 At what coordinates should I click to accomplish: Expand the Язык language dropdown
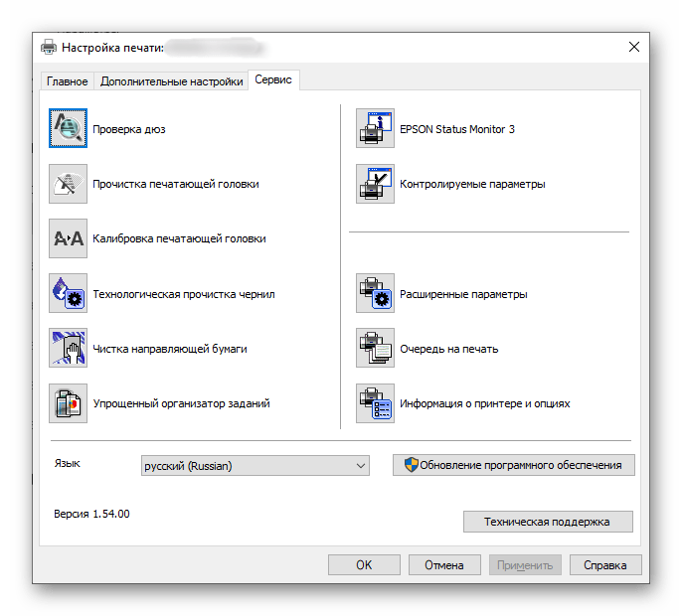click(256, 466)
